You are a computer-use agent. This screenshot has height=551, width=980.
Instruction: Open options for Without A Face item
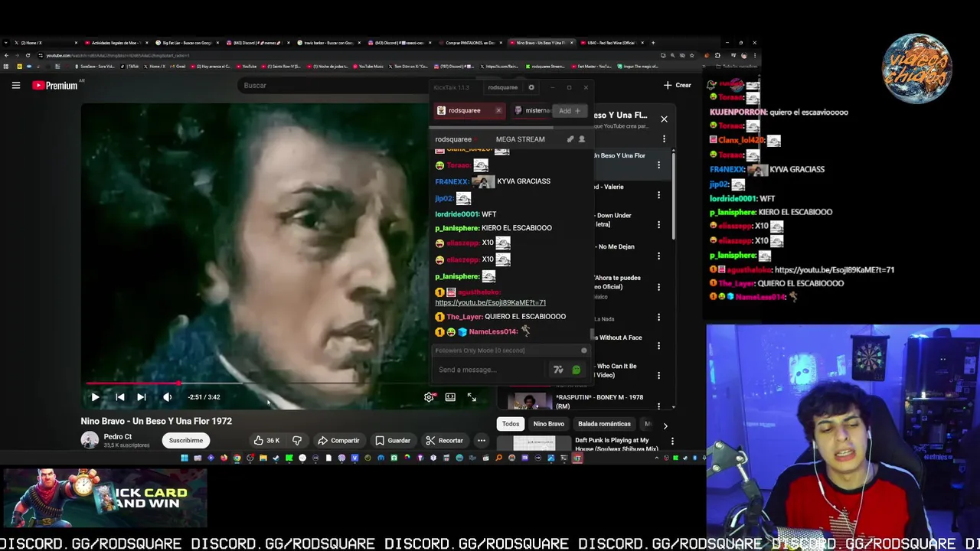pyautogui.click(x=658, y=346)
